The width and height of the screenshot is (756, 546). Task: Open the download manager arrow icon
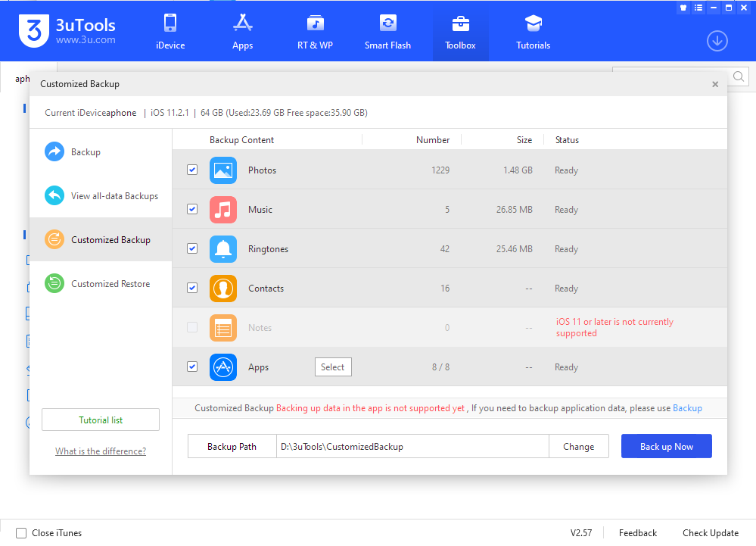pos(717,41)
